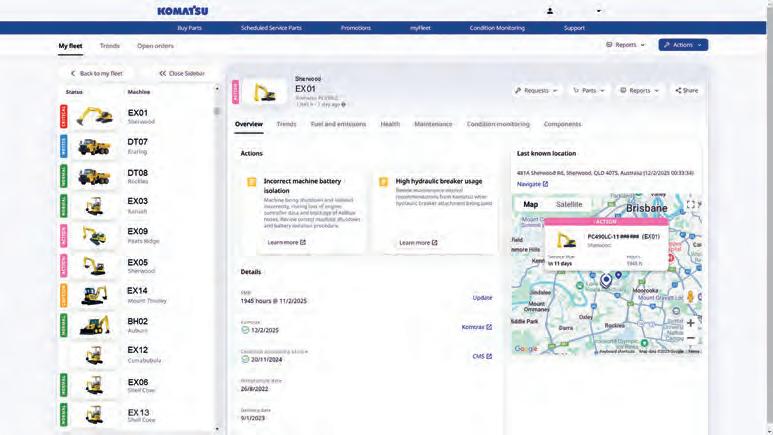This screenshot has height=435, width=773.
Task: Learn more about hydraulic breaker usage
Action: coord(418,243)
